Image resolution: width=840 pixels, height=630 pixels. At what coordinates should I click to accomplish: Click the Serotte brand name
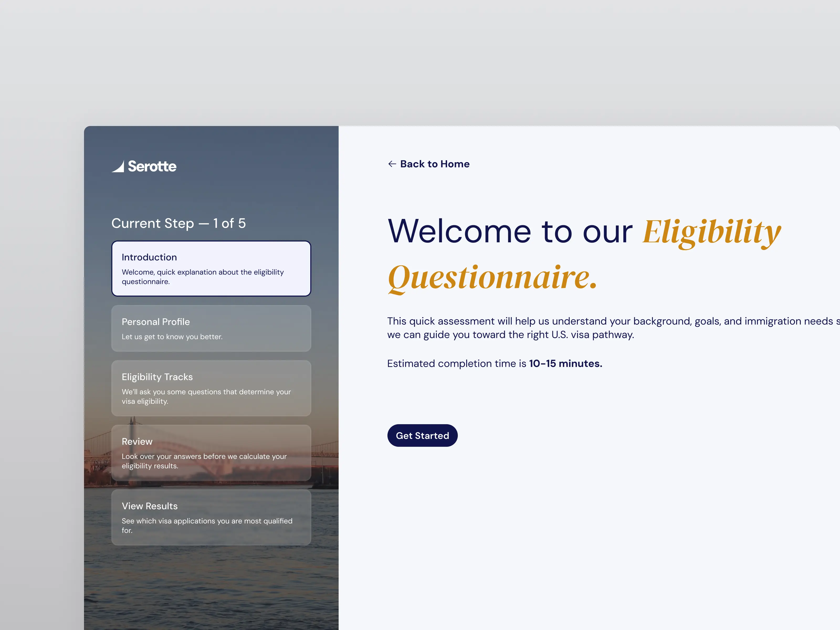[x=152, y=166]
